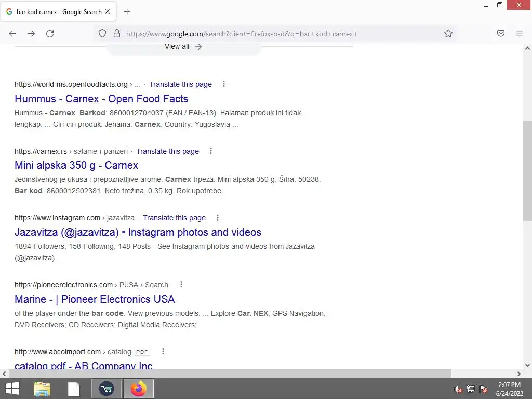The width and height of the screenshot is (532, 399).
Task: Click vertical scrollbar down arrow
Action: 527,365
